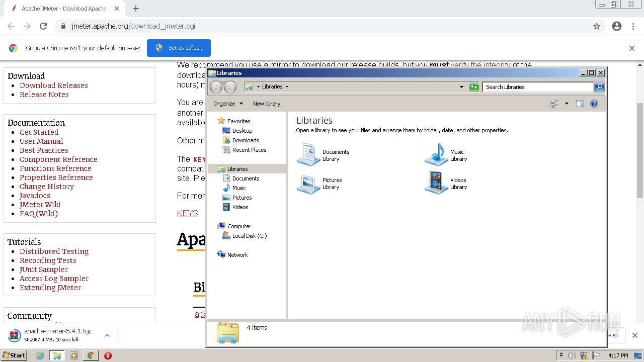This screenshot has width=644, height=362.
Task: Open Download Releases link
Action: coord(54,85)
